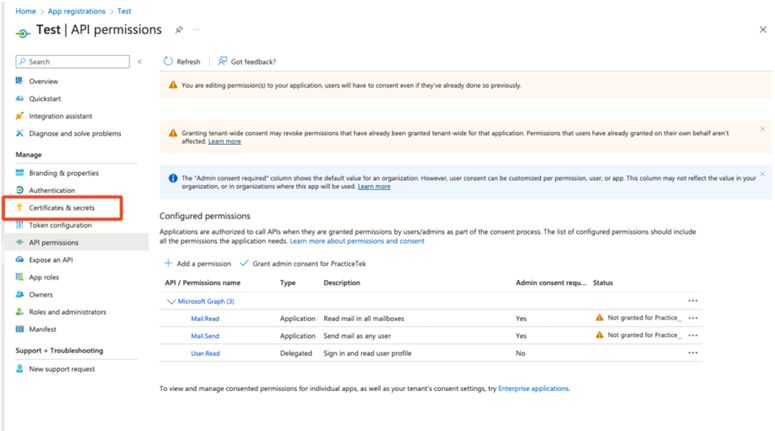Open the Owners people icon
Screen dimensions: 775x431
(x=19, y=294)
